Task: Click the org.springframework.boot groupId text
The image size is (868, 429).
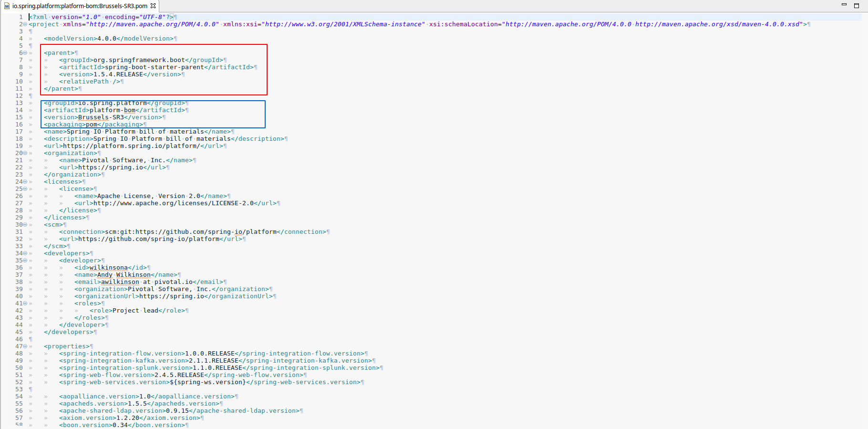Action: [139, 60]
